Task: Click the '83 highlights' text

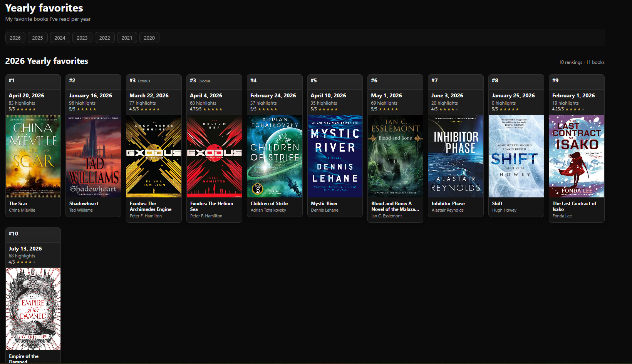Action: tap(22, 103)
